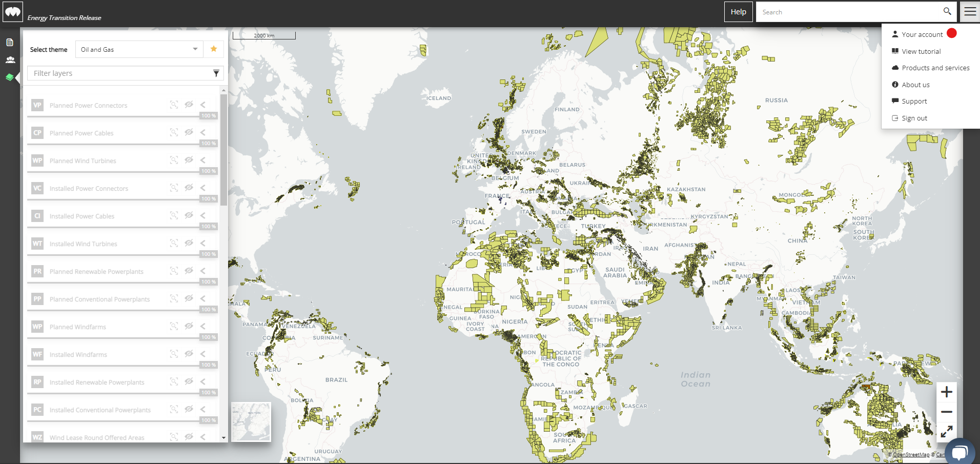
Task: Open OpenStreetMap attribution link
Action: [x=911, y=455]
